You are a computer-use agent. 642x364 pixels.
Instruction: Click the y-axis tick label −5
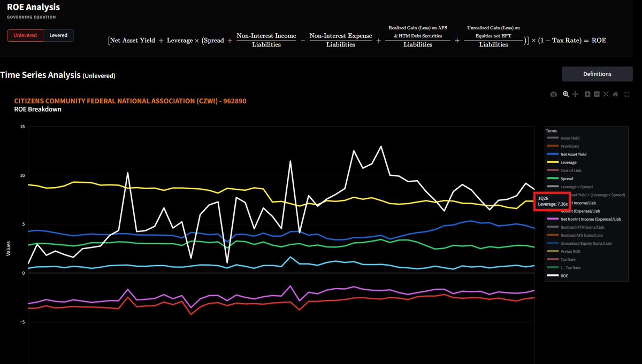point(21,322)
